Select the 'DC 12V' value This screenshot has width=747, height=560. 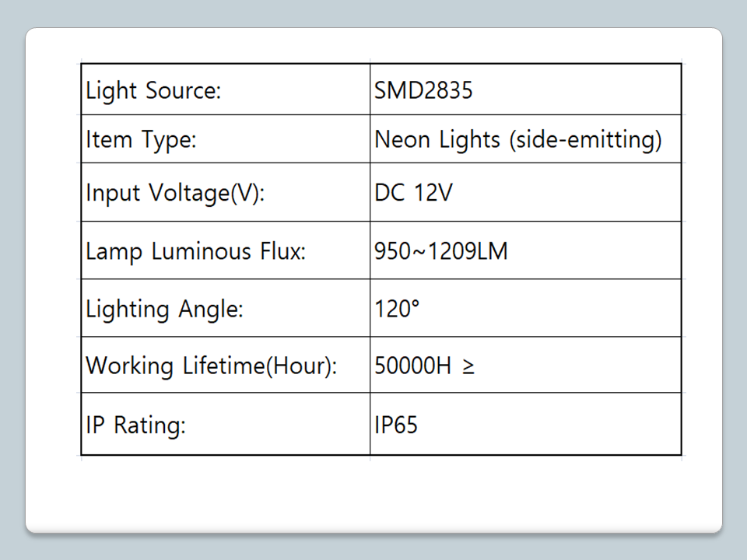pyautogui.click(x=412, y=192)
